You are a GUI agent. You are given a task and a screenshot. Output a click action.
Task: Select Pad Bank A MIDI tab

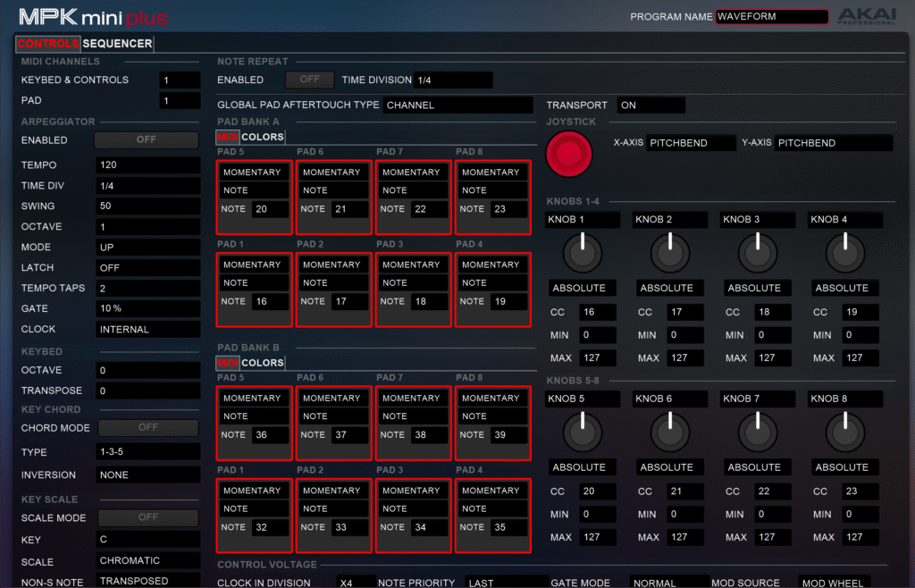click(228, 137)
